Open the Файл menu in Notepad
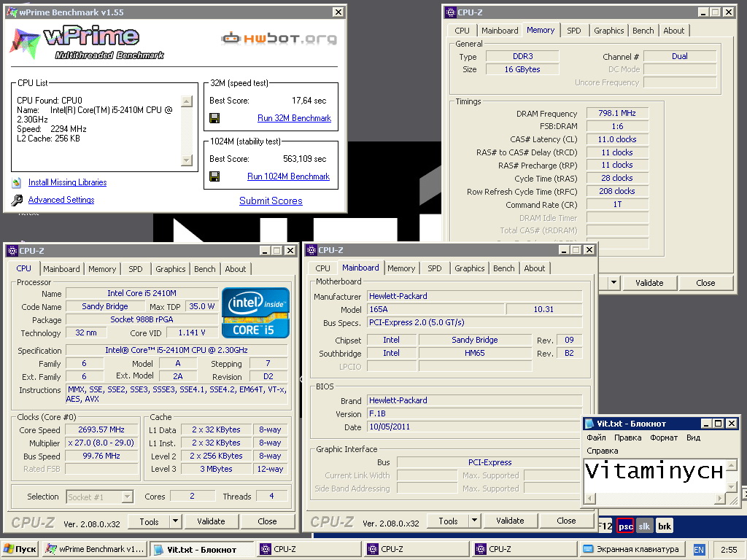Image resolution: width=747 pixels, height=560 pixels. click(596, 437)
